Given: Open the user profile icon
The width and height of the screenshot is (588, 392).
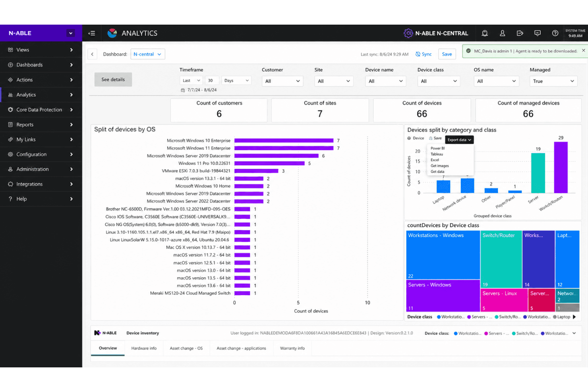Looking at the screenshot, I should click(502, 33).
